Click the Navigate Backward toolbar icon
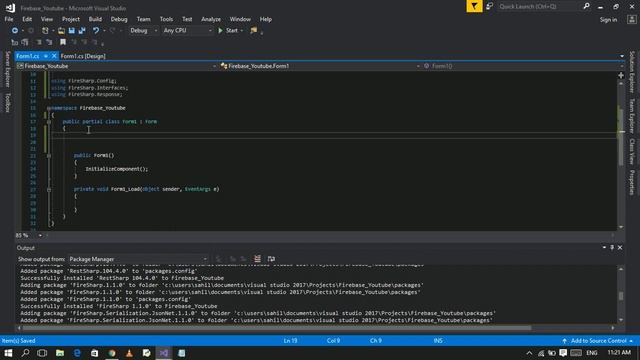This screenshot has width=640, height=360. pyautogui.click(x=14, y=31)
